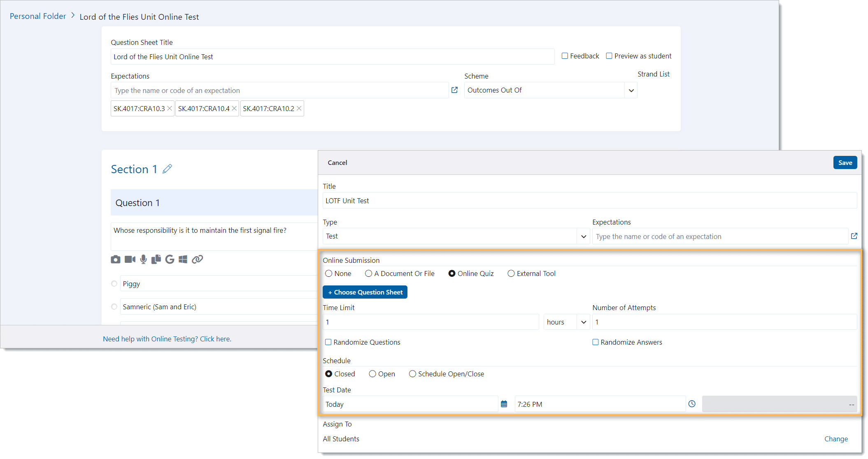Open the hours time unit dropdown

click(x=583, y=322)
